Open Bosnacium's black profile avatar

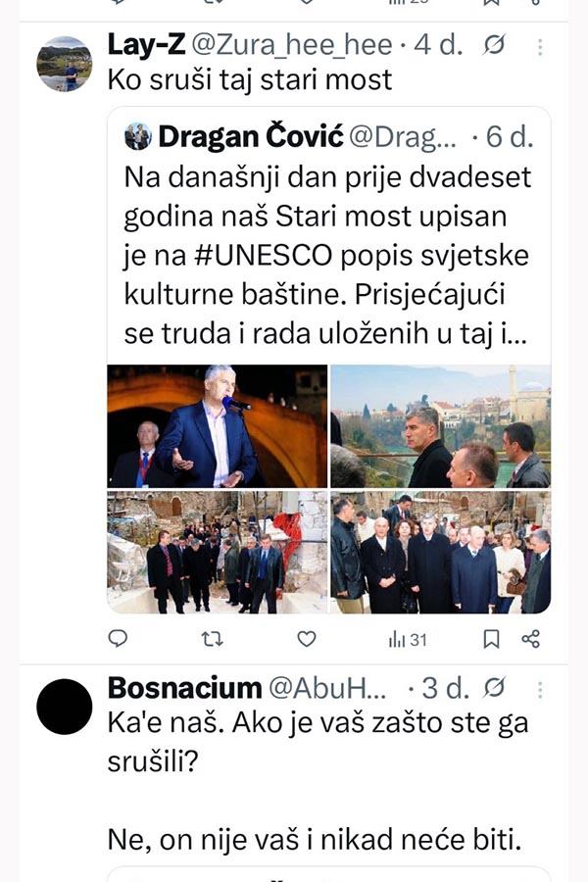64,707
